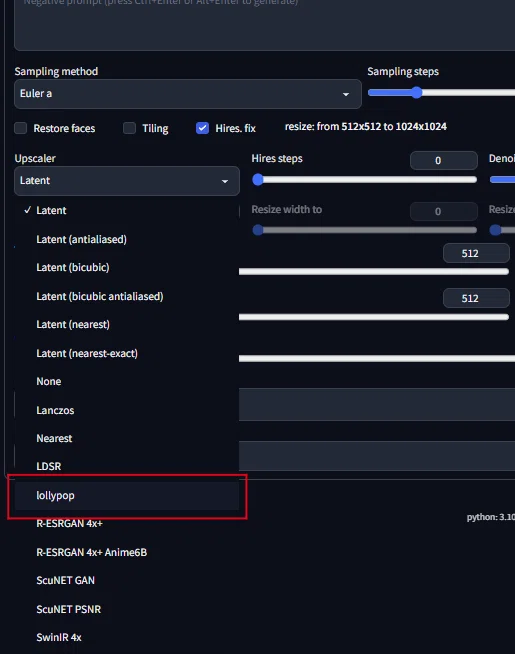
Task: Select R-ESRGAN 4x+ upscaler
Action: [x=127, y=523]
